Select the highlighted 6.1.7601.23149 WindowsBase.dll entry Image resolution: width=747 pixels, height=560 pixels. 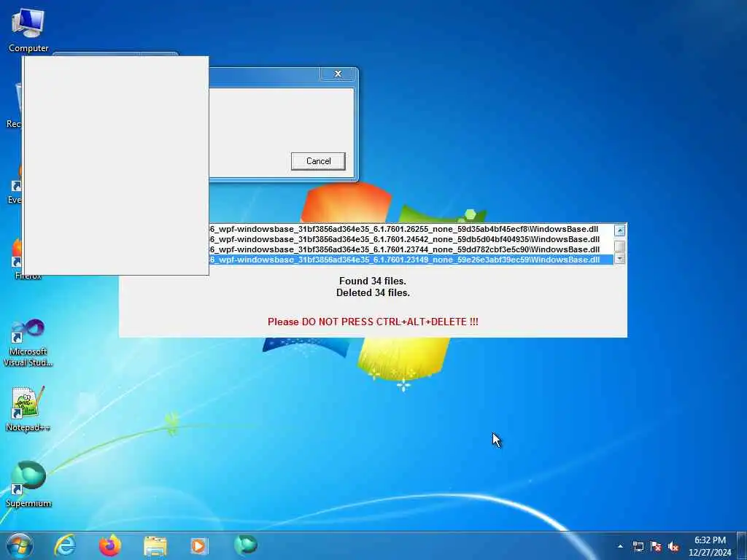[411, 260]
